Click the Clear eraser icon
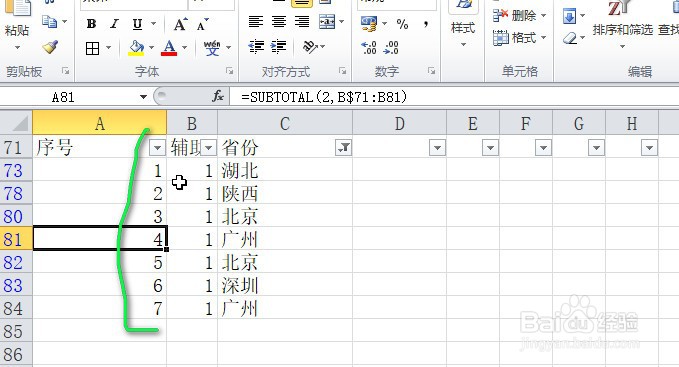Viewport: 679px width, 367px height. (x=570, y=39)
